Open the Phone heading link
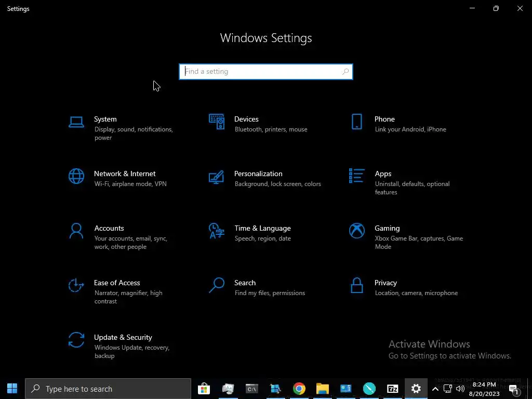 click(x=384, y=119)
